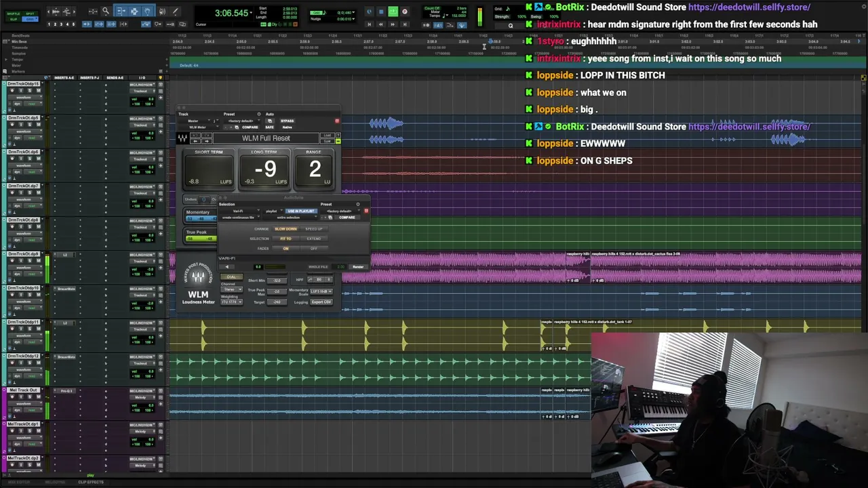
Task: Click the SAFE button in WLM header
Action: (x=270, y=127)
